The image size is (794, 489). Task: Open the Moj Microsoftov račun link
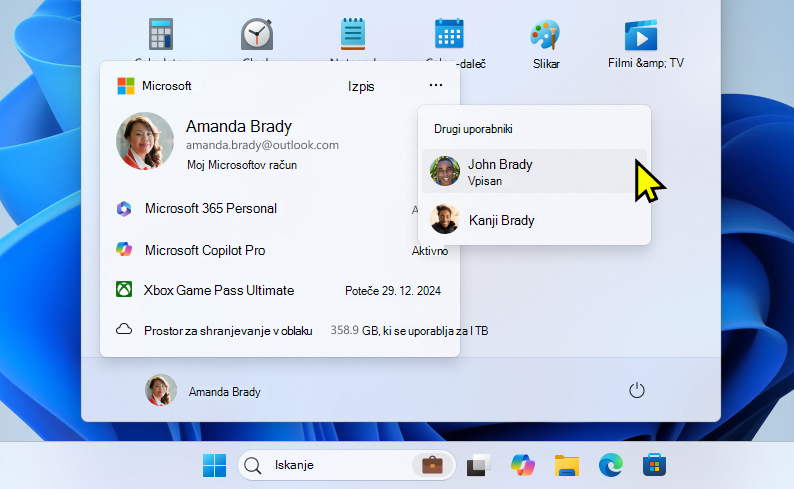[242, 165]
